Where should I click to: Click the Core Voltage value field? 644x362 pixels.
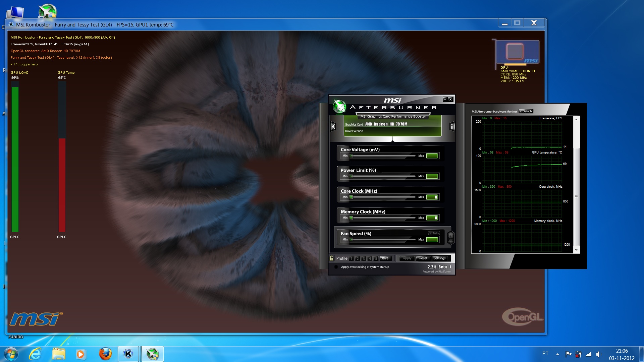tap(432, 156)
